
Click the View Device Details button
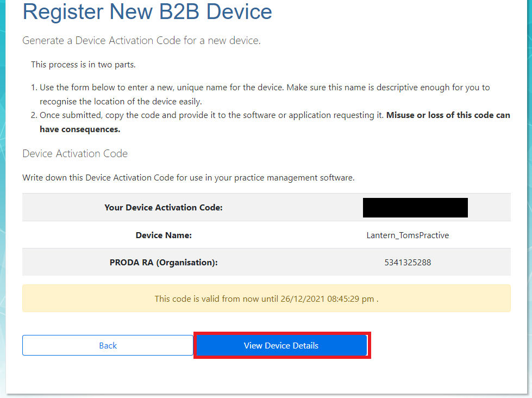click(281, 345)
